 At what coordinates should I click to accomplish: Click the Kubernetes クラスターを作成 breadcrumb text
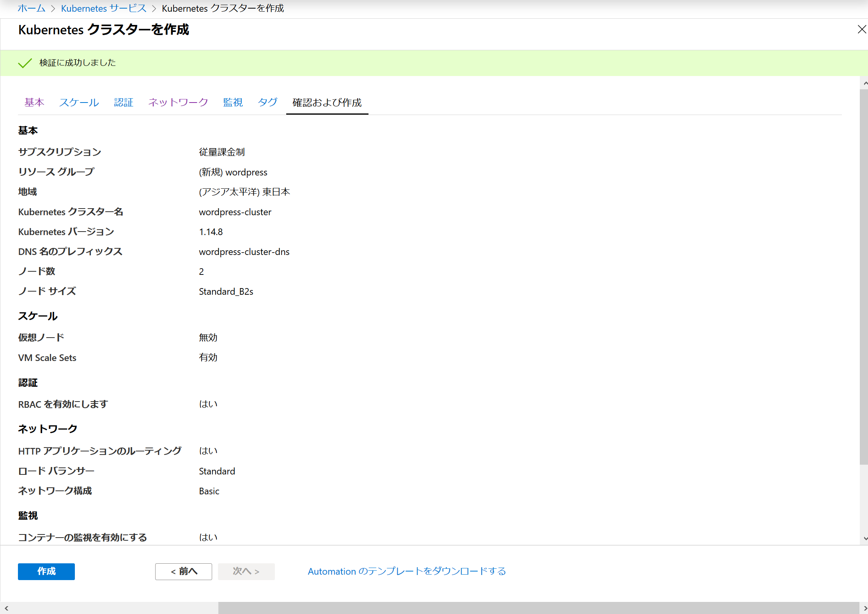point(223,8)
